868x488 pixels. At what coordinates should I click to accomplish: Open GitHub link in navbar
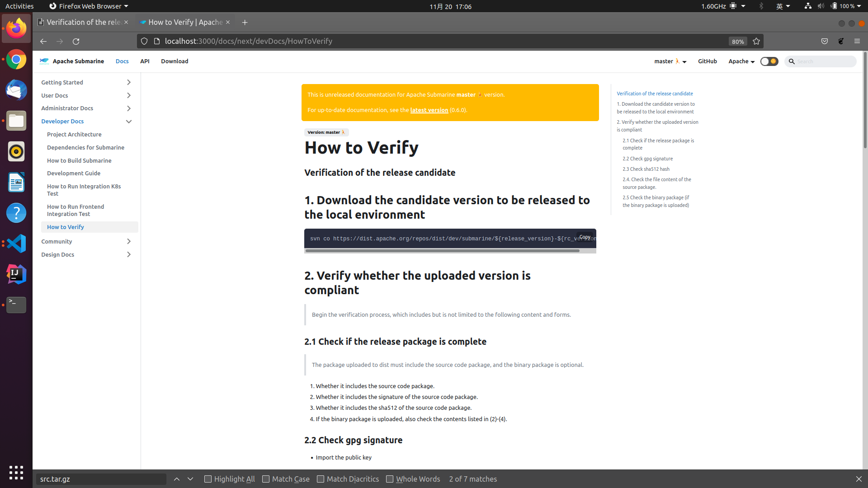pos(708,61)
